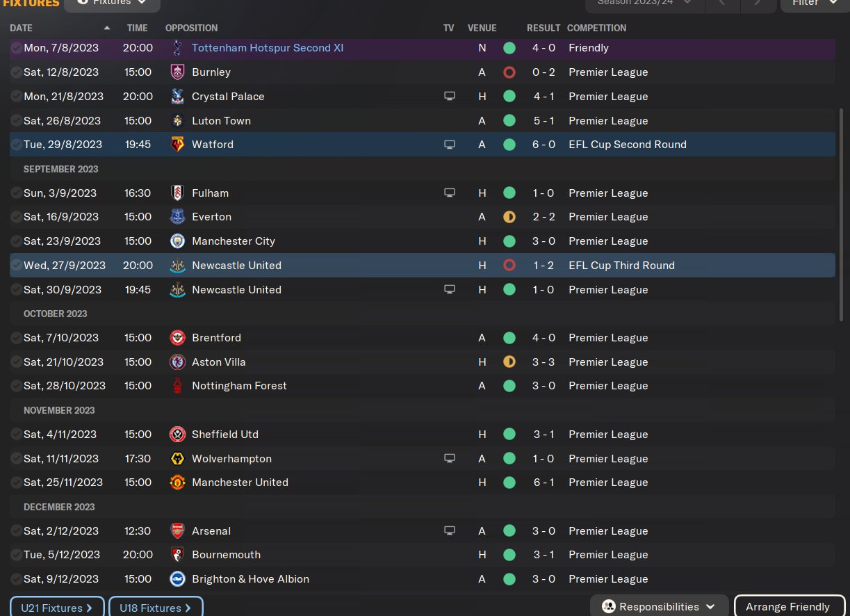
Task: Click the loss indicator on Burnley match
Action: coord(509,72)
